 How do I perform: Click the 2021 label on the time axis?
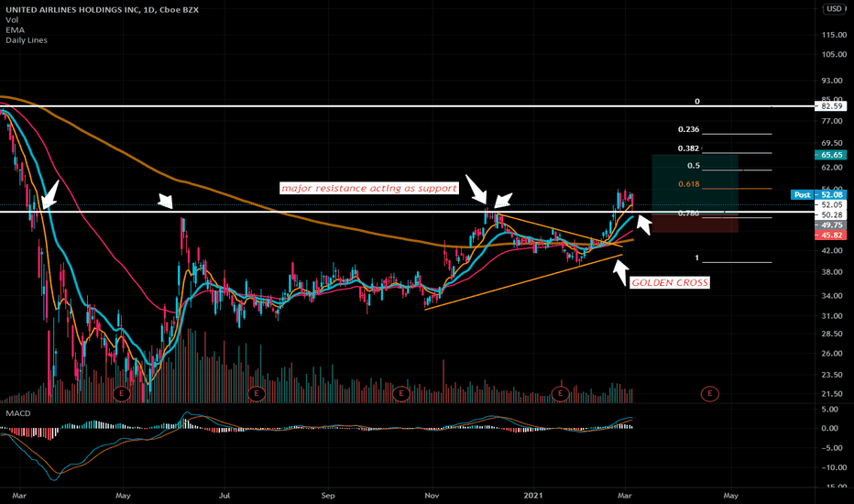(532, 495)
